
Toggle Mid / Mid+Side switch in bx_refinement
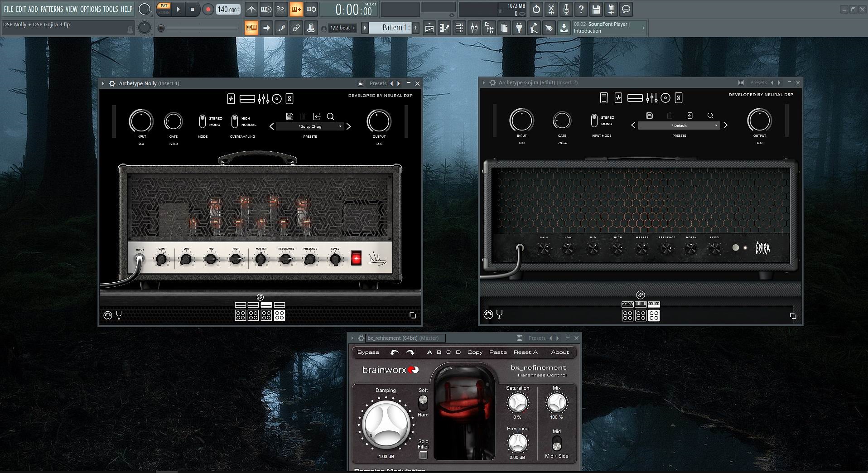click(557, 443)
